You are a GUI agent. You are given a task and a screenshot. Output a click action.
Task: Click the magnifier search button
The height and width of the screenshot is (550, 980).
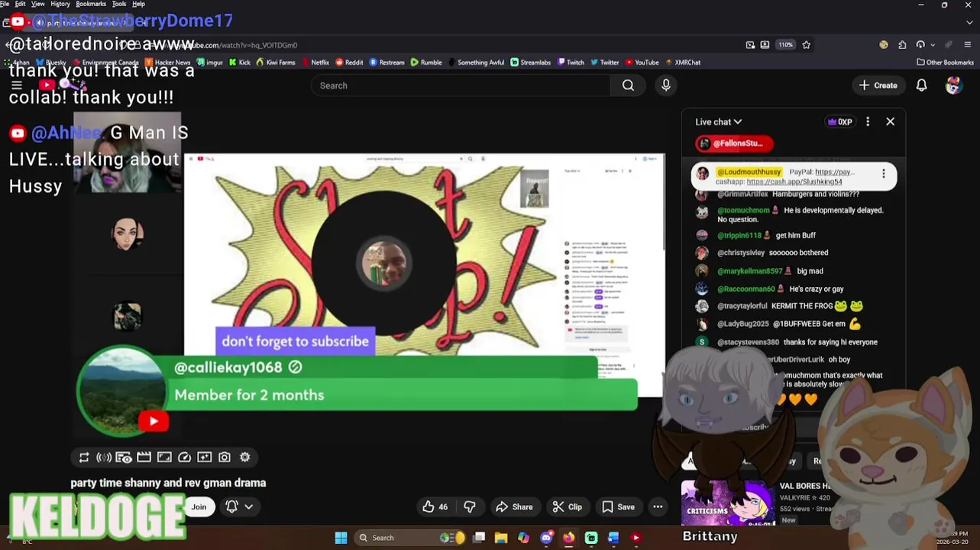coord(628,86)
